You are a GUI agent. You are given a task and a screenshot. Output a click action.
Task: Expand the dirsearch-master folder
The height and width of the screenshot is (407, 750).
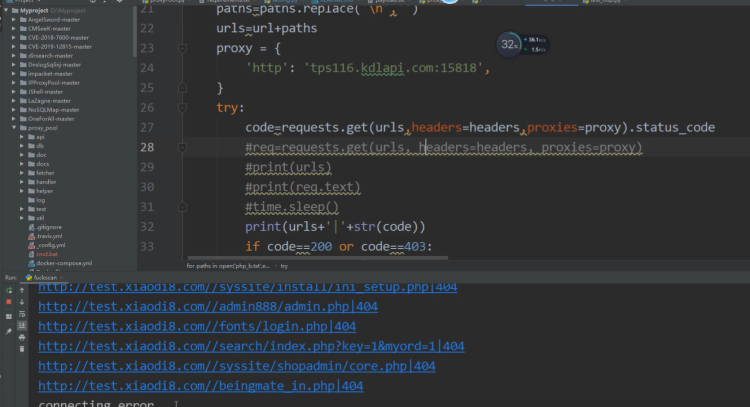coord(14,55)
